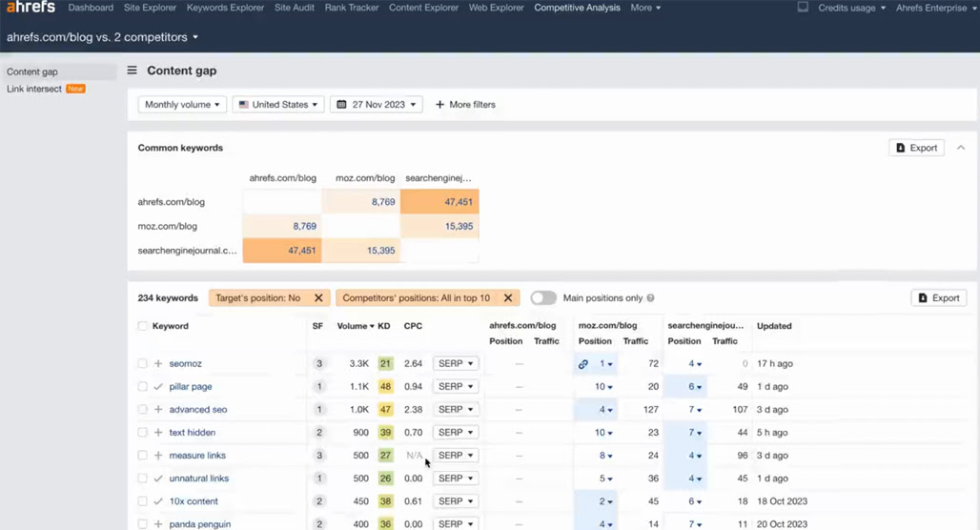Select Content gap in the sidebar
This screenshot has height=530, width=980.
point(59,71)
